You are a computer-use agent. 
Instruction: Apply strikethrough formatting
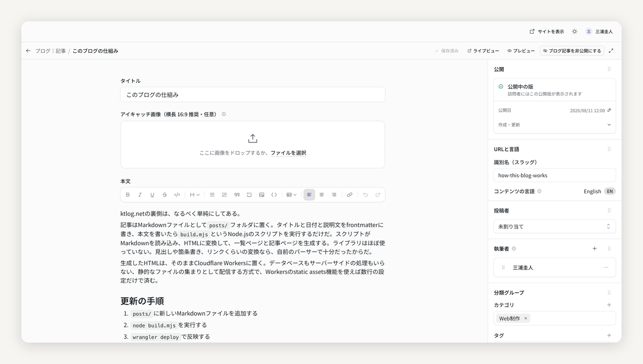coord(165,195)
